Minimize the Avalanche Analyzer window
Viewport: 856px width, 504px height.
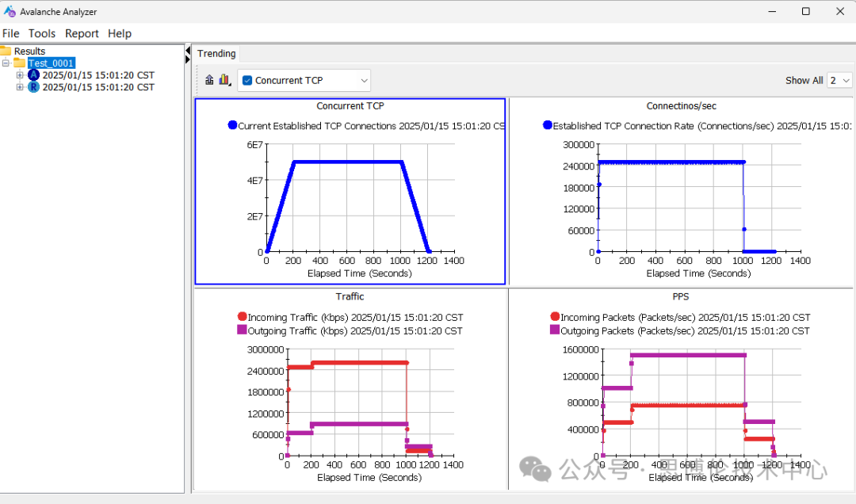click(x=772, y=11)
